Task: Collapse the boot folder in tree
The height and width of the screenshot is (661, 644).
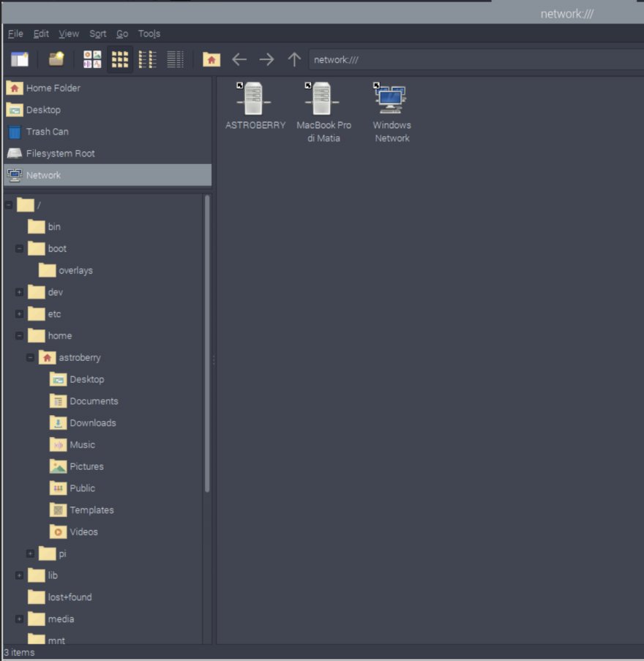Action: point(20,249)
